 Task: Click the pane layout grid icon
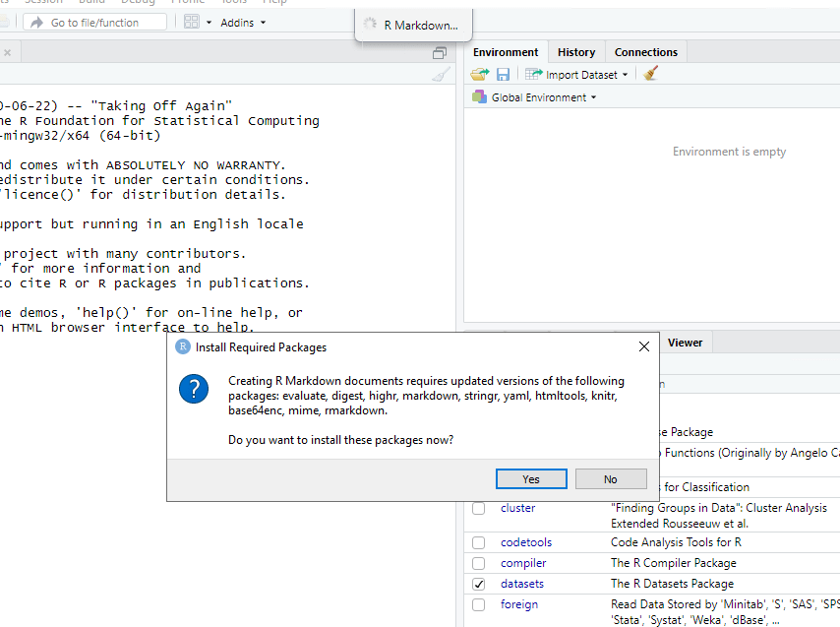(x=190, y=22)
